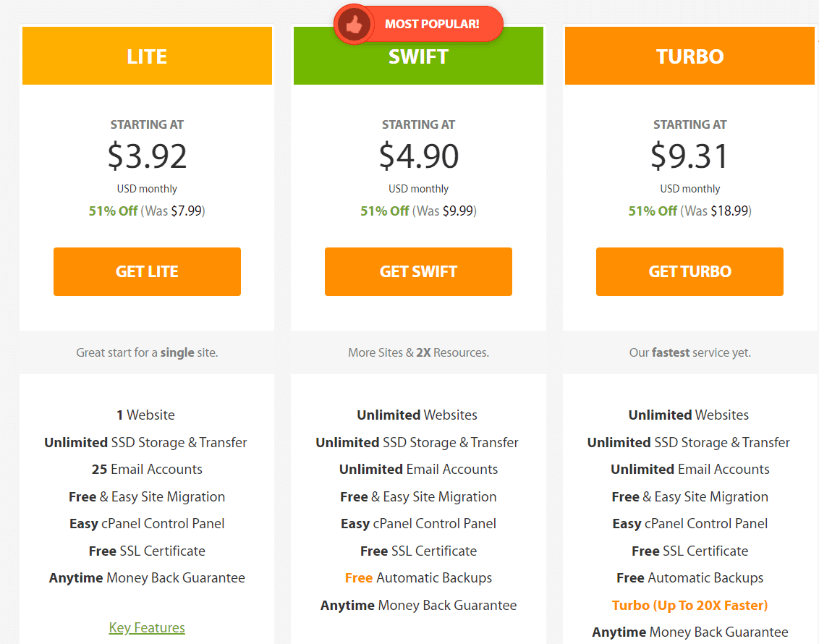This screenshot has height=644, width=819.
Task: Click 'Turbo (Up To 20X Faster)' text
Action: click(x=689, y=606)
